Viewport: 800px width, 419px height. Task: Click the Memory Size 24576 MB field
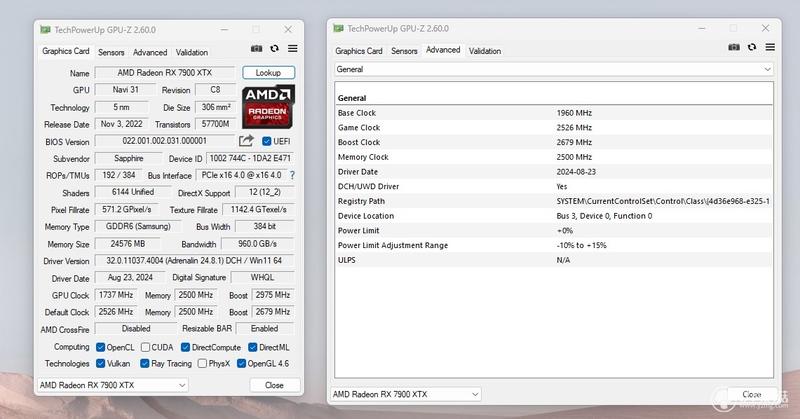[x=128, y=243]
